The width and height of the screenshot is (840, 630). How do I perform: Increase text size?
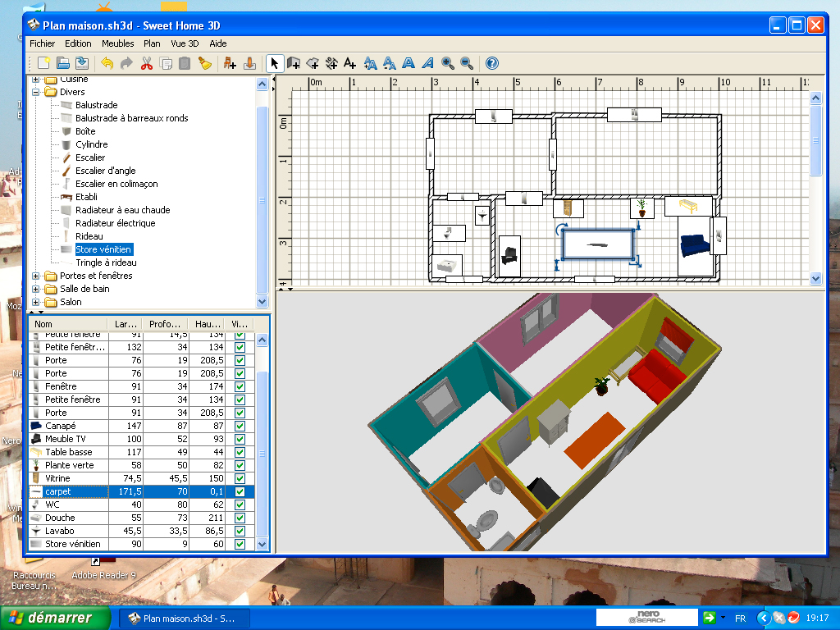[x=370, y=63]
